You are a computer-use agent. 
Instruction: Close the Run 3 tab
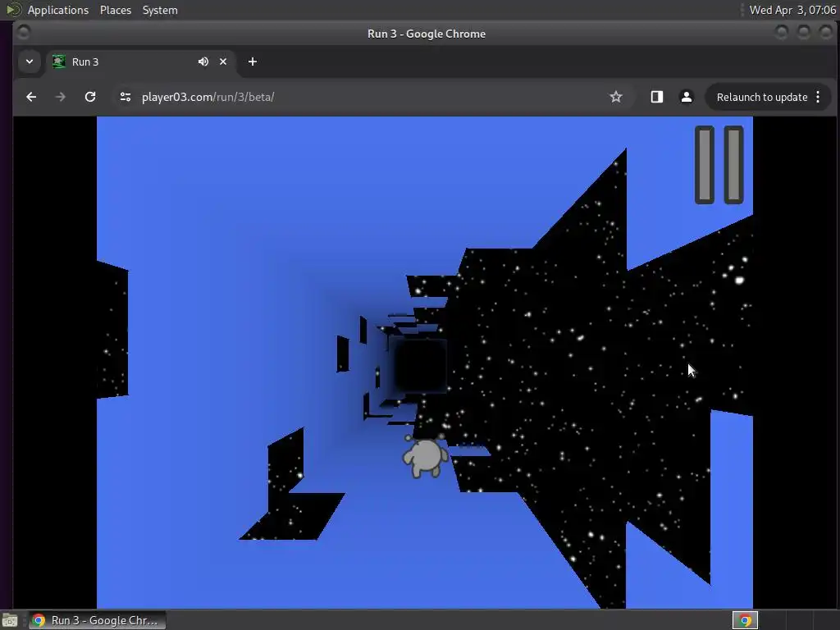pyautogui.click(x=223, y=62)
